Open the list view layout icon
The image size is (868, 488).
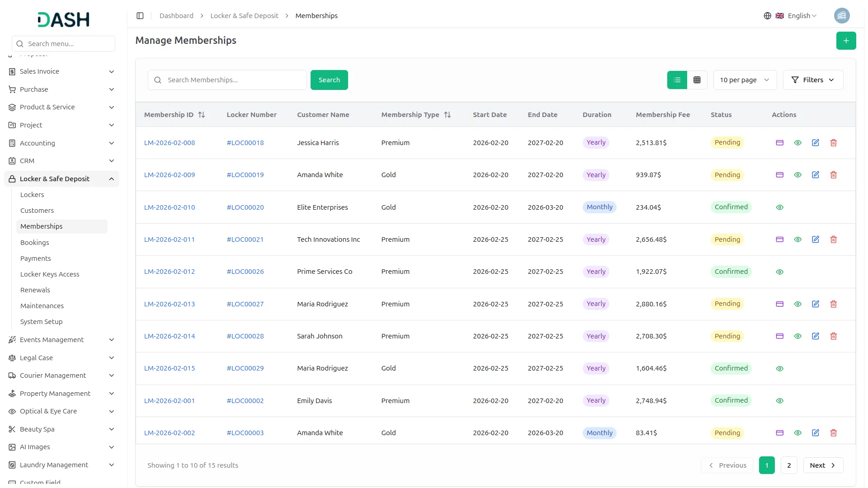pyautogui.click(x=676, y=80)
